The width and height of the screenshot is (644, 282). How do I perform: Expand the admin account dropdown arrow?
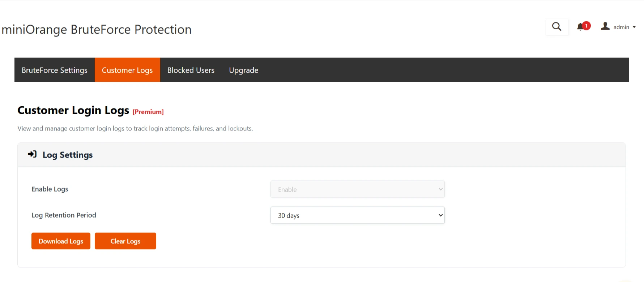click(634, 27)
